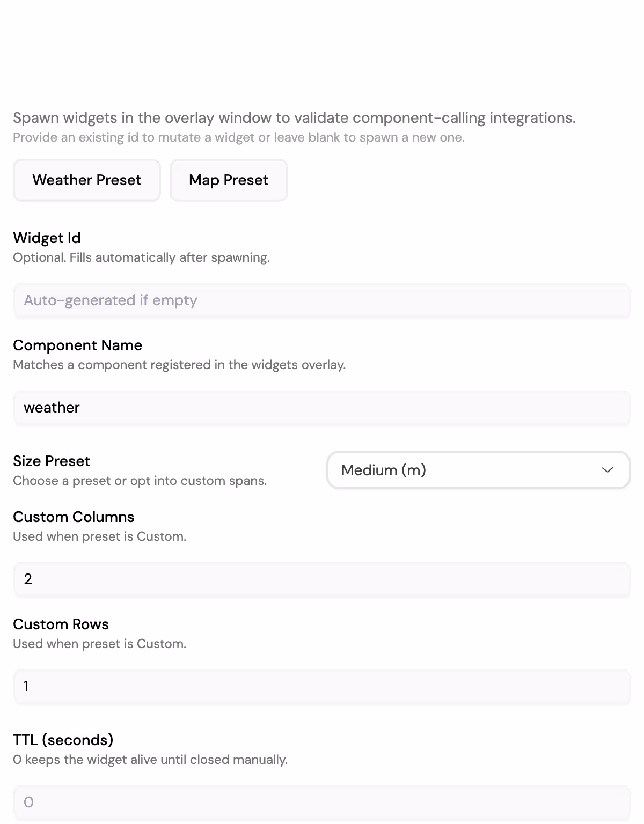
Task: Click the Weather Preset button
Action: pos(87,180)
